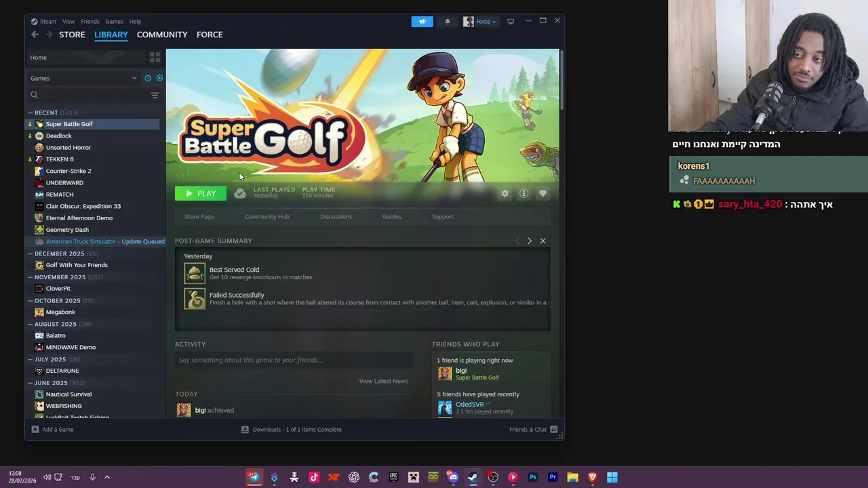Screen dimensions: 868x488
Task: Open the notifications bell
Action: (x=447, y=21)
